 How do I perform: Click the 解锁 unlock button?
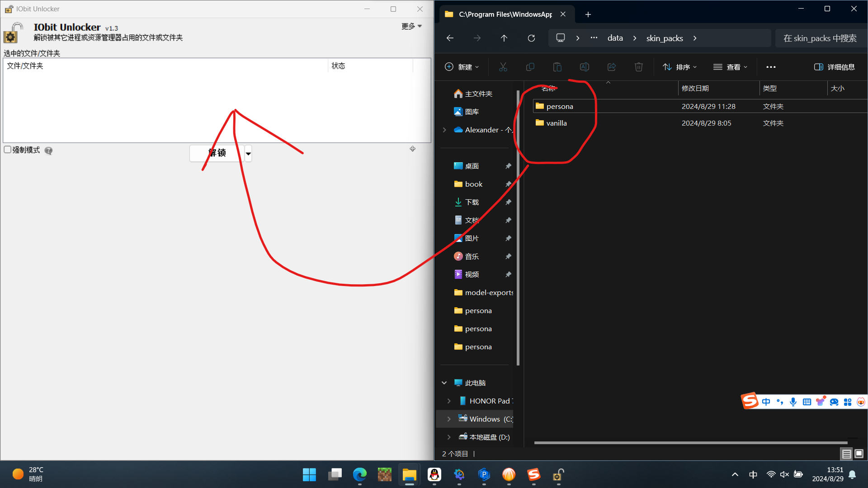[x=217, y=153]
